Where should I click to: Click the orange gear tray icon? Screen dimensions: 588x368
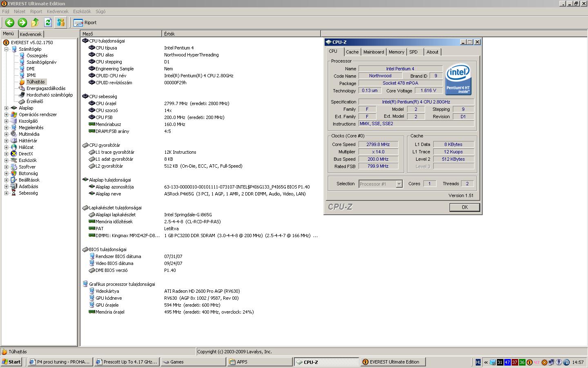point(544,362)
